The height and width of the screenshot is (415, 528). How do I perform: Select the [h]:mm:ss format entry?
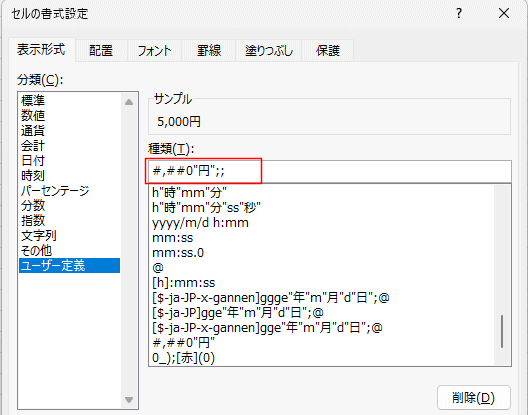[x=184, y=283]
